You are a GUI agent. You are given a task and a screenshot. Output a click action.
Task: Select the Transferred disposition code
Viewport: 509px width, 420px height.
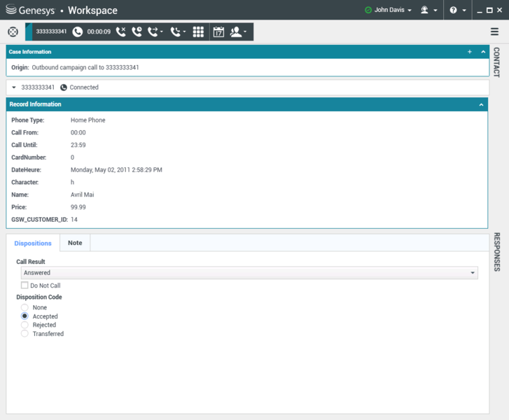coord(25,333)
